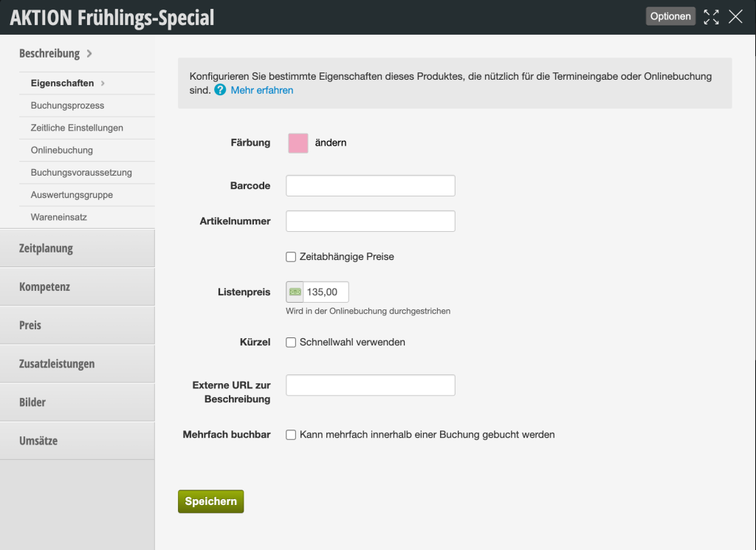Tick the Mehrfach buchbar checkbox
The width and height of the screenshot is (756, 550).
(291, 435)
